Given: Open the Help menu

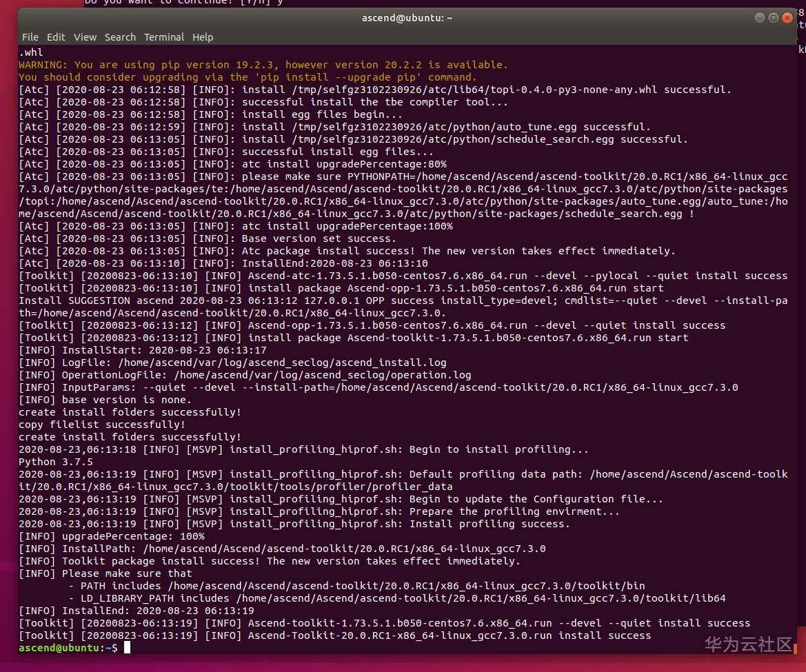Looking at the screenshot, I should pyautogui.click(x=203, y=37).
